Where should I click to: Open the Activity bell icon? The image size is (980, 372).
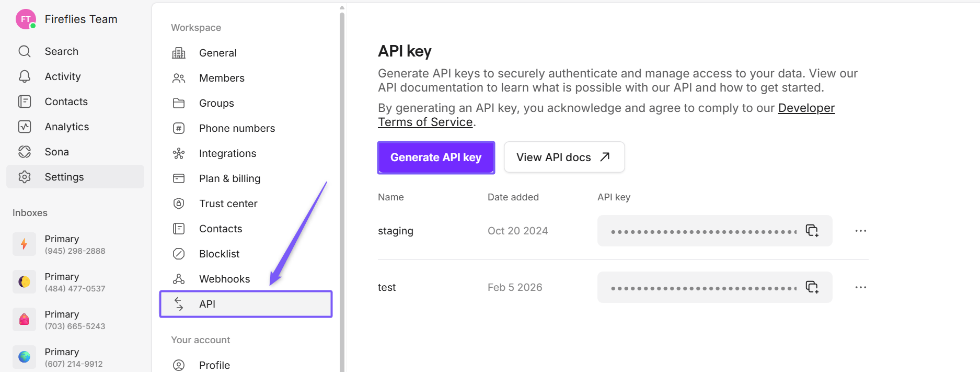[25, 76]
